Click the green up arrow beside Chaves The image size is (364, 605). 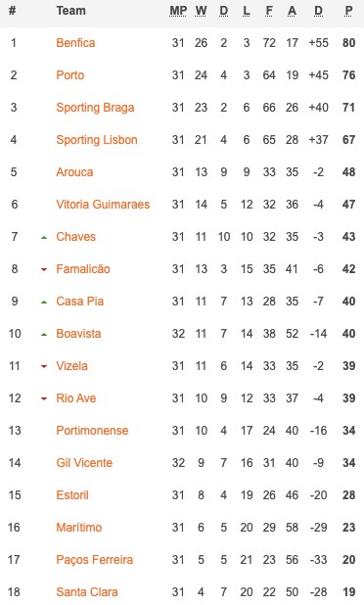coord(44,238)
